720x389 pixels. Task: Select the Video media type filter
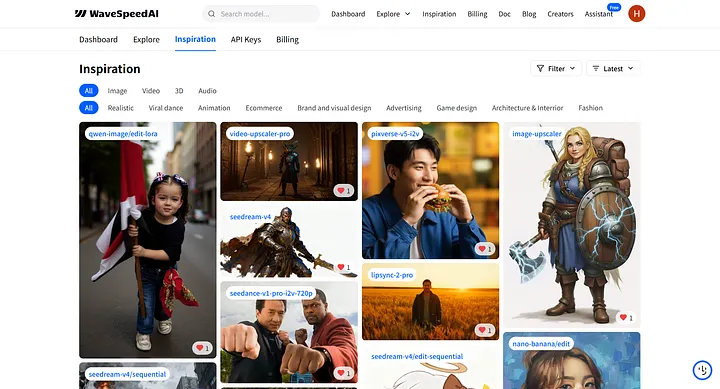pos(151,91)
